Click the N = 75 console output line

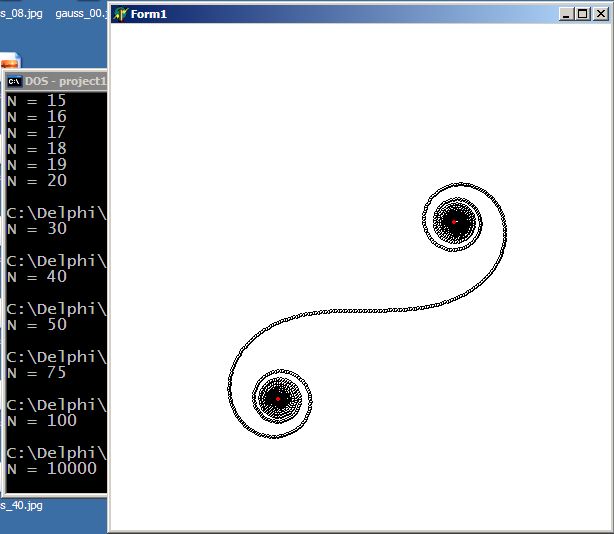36,373
